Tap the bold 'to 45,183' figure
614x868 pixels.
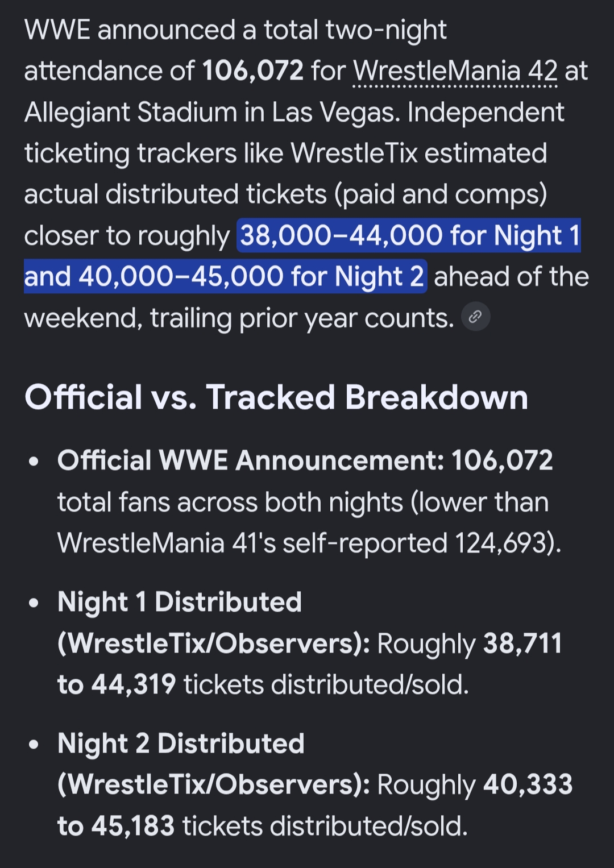pyautogui.click(x=116, y=826)
